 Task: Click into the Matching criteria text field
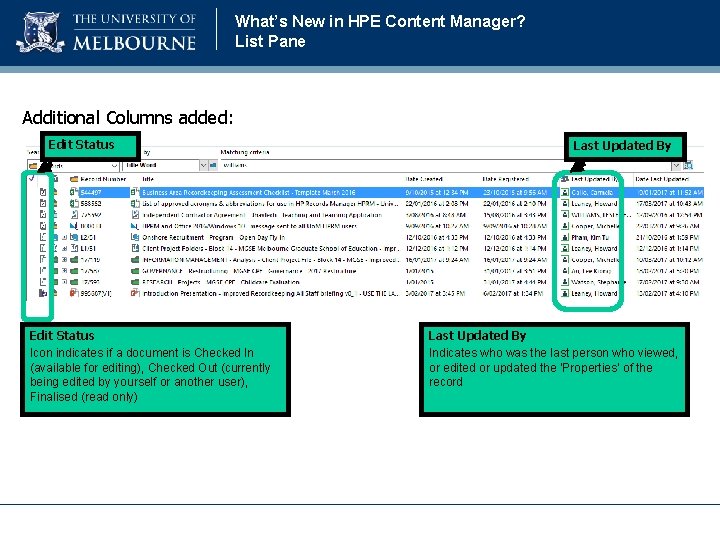(x=445, y=165)
